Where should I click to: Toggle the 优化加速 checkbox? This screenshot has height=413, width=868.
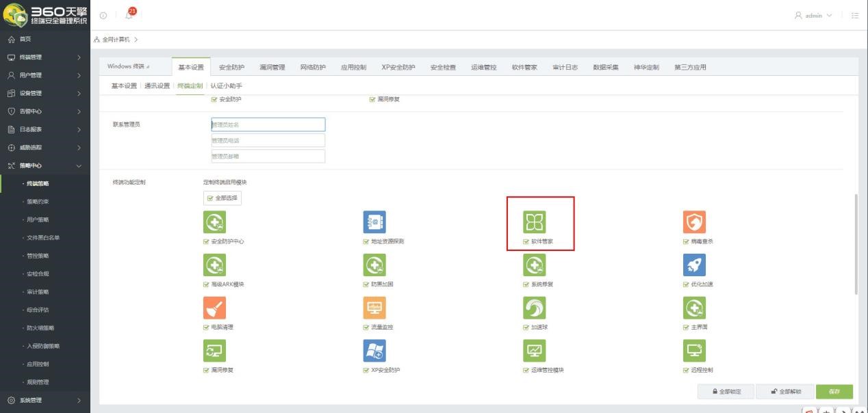click(686, 284)
